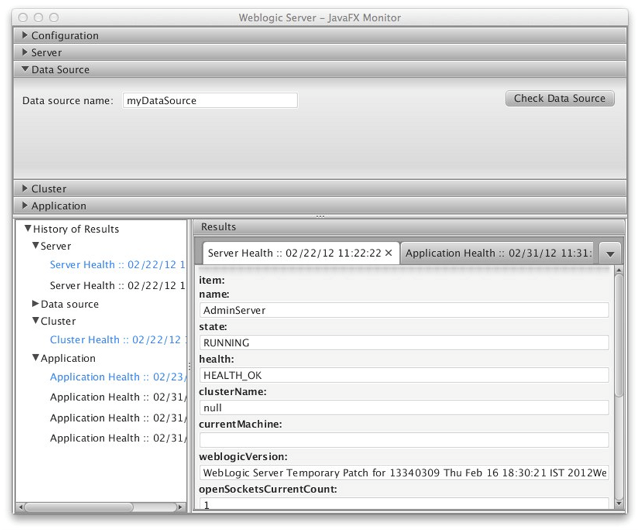Collapse the Application node in history tree
The width and height of the screenshot is (640, 531).
pos(36,358)
